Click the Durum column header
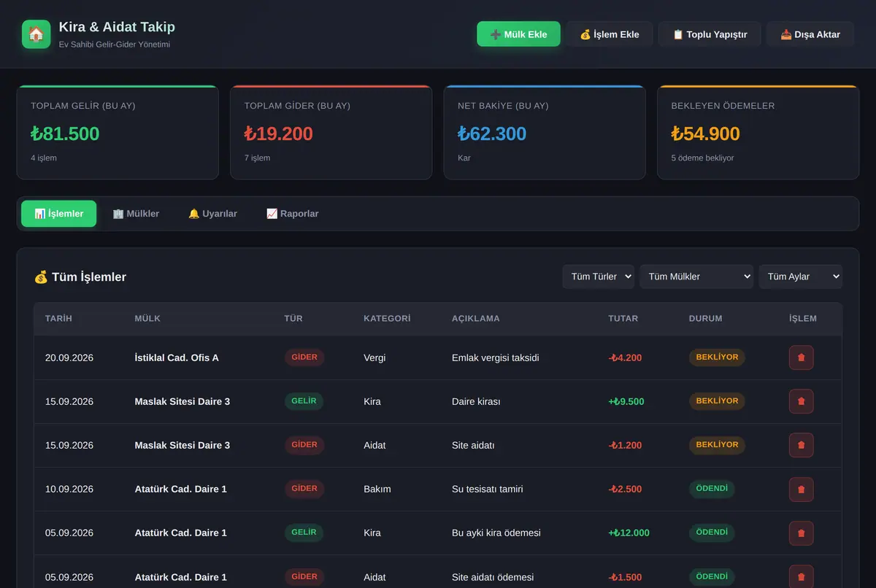This screenshot has width=876, height=588. (x=705, y=319)
